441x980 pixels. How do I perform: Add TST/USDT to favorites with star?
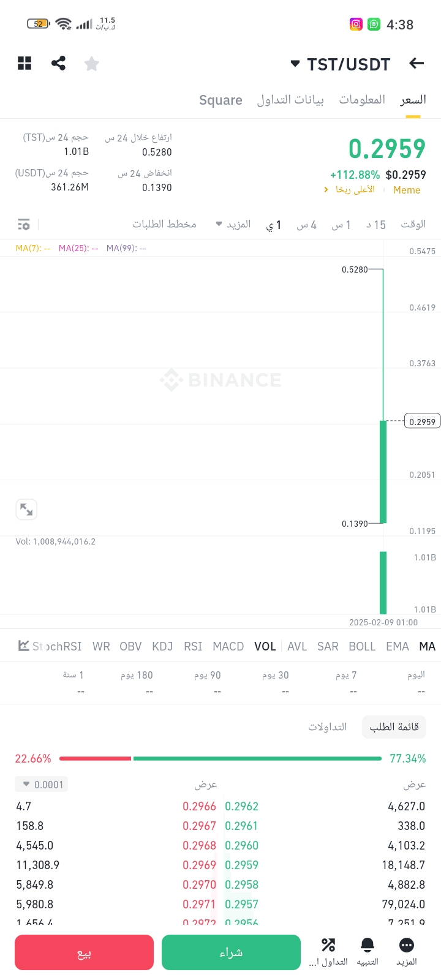[92, 64]
